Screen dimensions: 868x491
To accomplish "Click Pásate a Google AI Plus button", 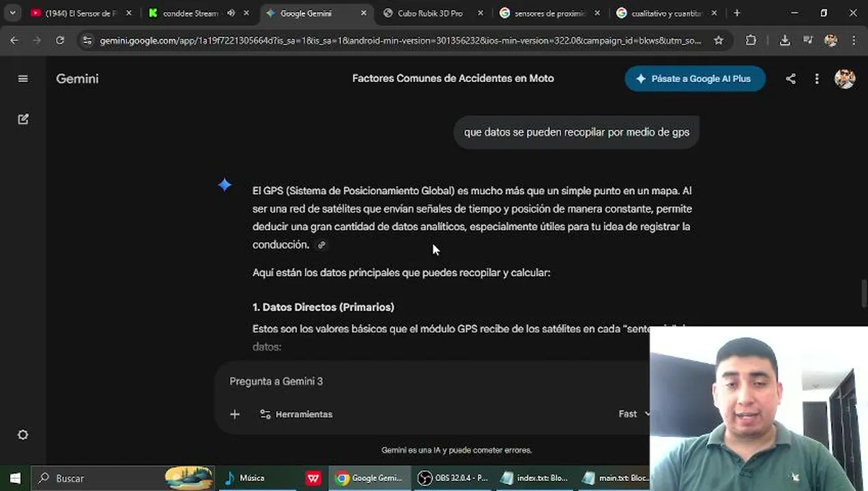I will (x=695, y=78).
